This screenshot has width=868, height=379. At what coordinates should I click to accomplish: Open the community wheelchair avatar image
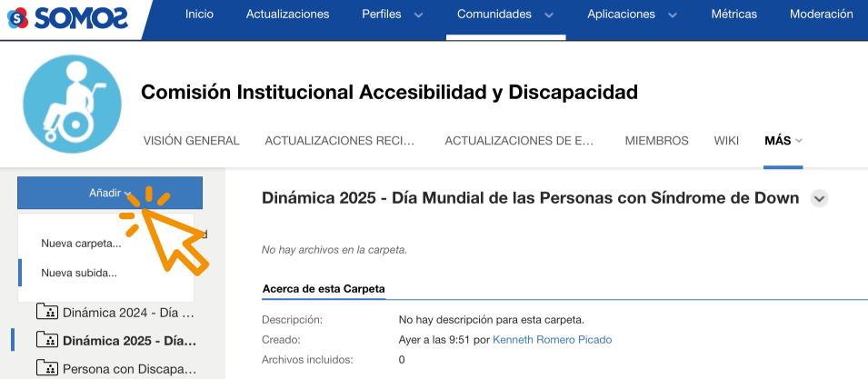coord(72,104)
